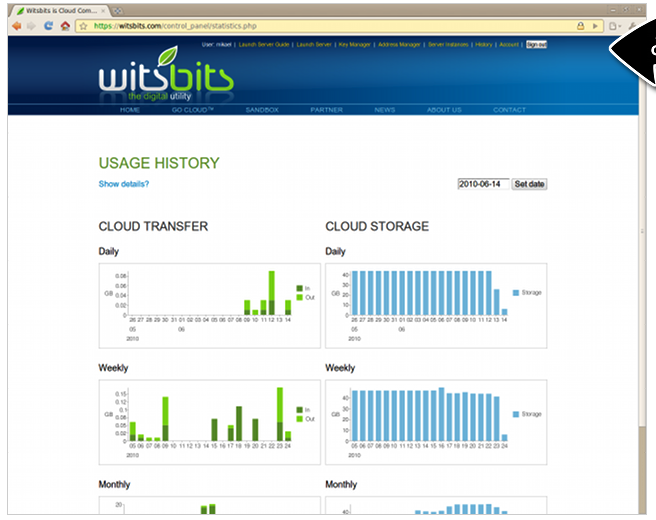Close the Witsbits browser tab
656x520 pixels.
click(x=103, y=11)
